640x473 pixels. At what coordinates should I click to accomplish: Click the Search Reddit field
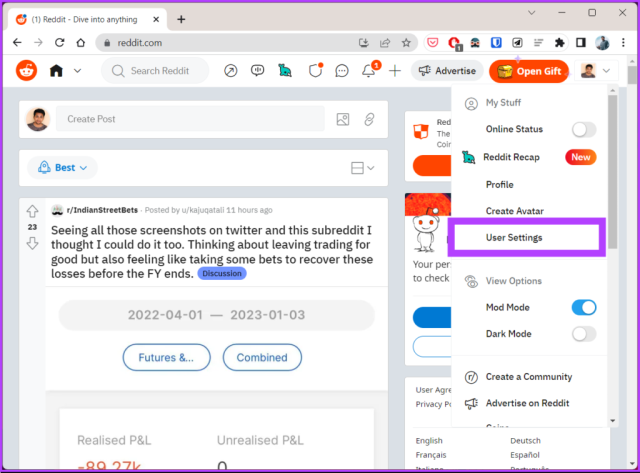tap(155, 71)
